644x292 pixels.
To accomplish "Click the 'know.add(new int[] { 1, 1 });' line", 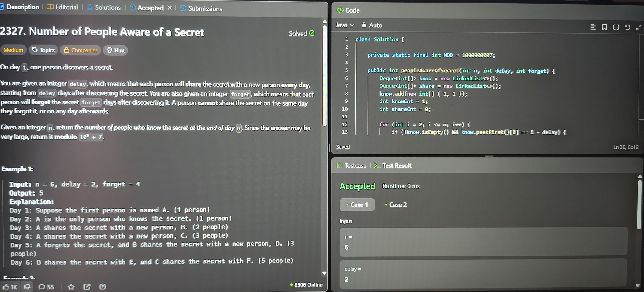I will 423,94.
